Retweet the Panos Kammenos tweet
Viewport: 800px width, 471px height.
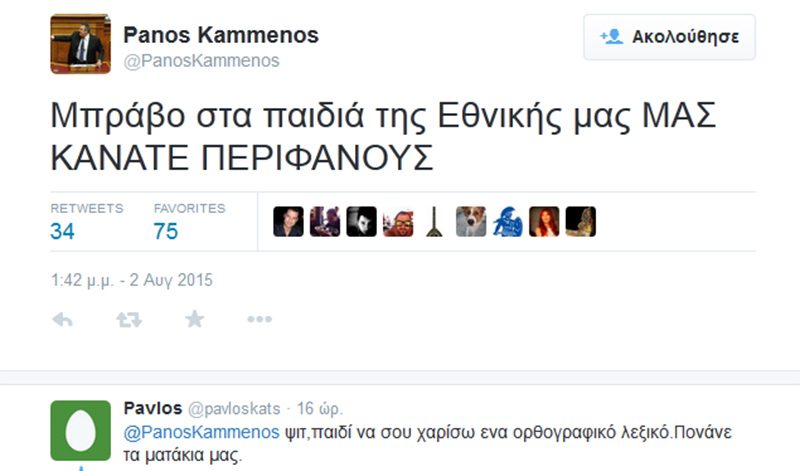[x=128, y=320]
